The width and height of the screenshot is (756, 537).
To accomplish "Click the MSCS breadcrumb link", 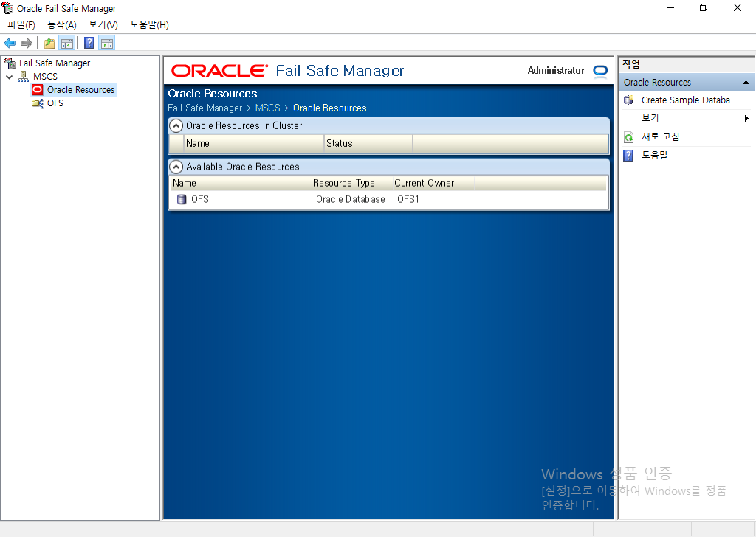I will 267,108.
